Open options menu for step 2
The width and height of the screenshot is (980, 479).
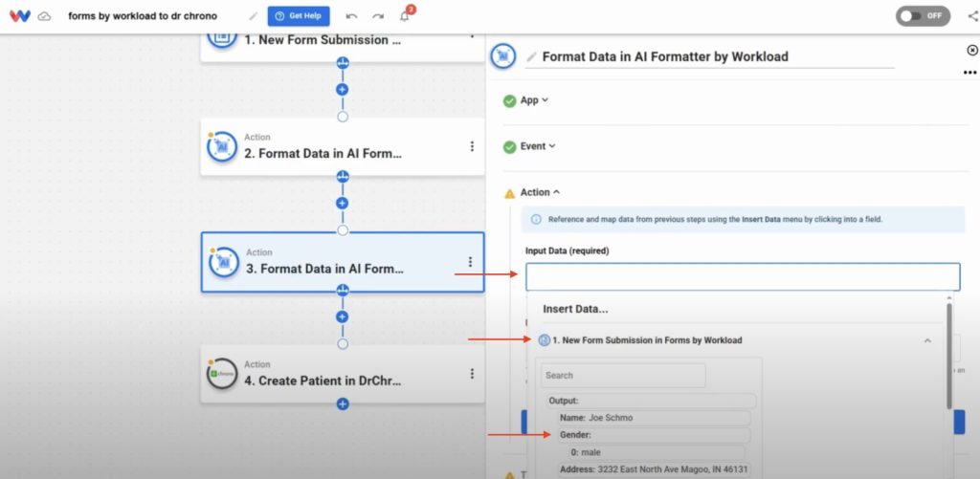472,146
